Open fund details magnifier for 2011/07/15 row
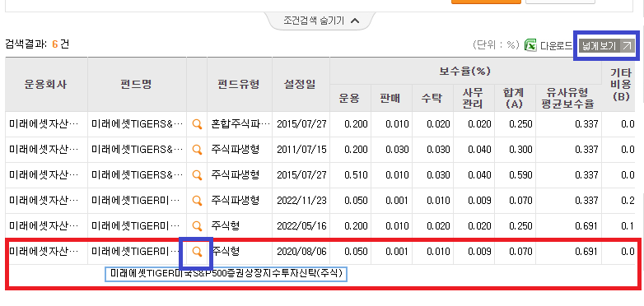 197,150
